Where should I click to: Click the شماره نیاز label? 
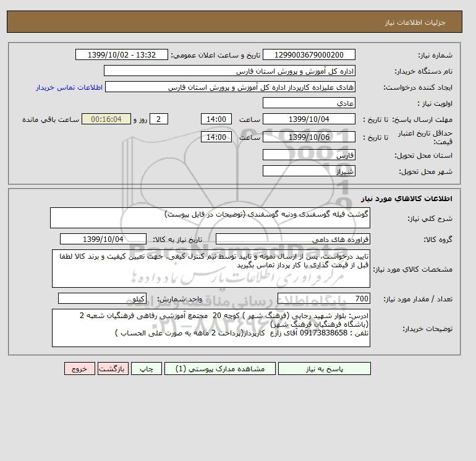click(435, 55)
